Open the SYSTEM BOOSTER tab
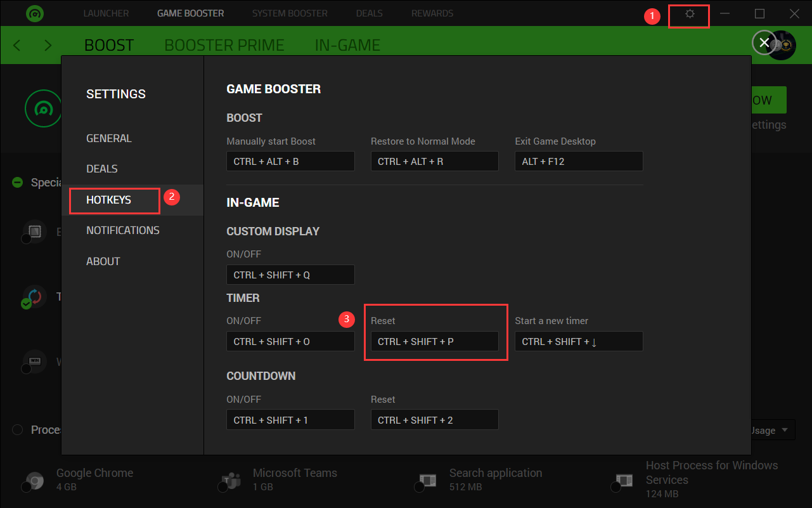Image resolution: width=812 pixels, height=508 pixels. coord(290,13)
